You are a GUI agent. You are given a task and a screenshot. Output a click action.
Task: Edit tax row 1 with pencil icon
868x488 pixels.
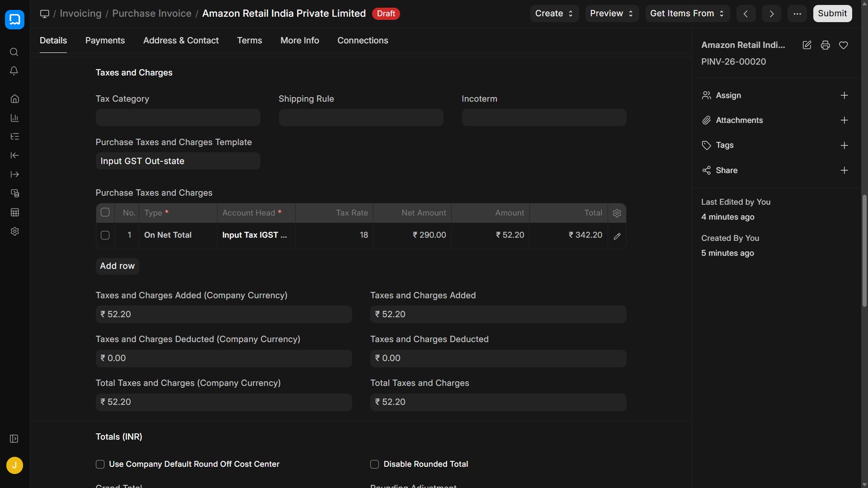click(617, 236)
